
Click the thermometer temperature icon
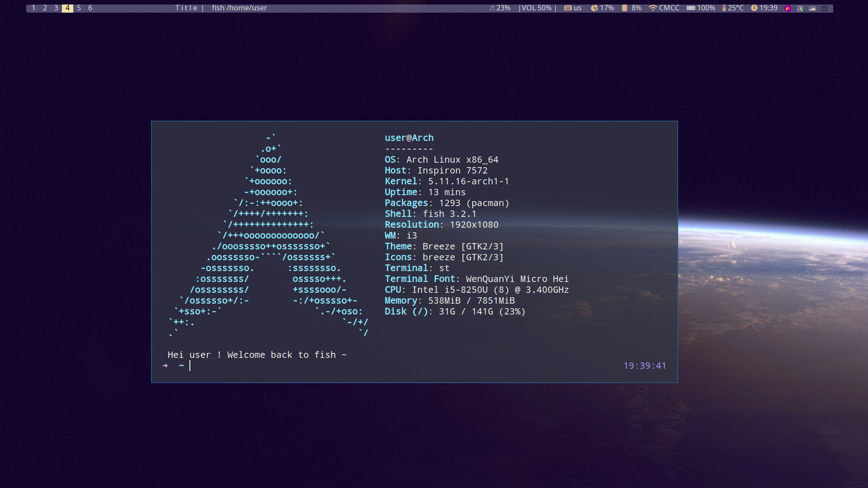pyautogui.click(x=724, y=8)
